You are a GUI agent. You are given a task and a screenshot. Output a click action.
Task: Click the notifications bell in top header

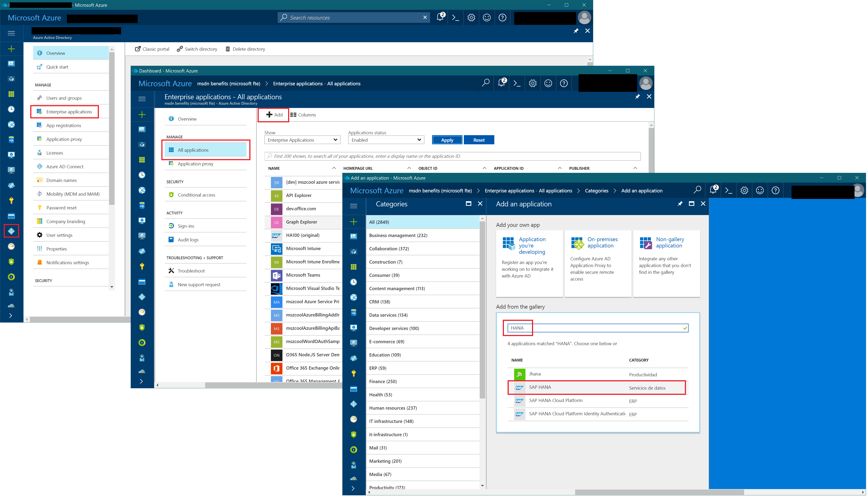pos(440,17)
